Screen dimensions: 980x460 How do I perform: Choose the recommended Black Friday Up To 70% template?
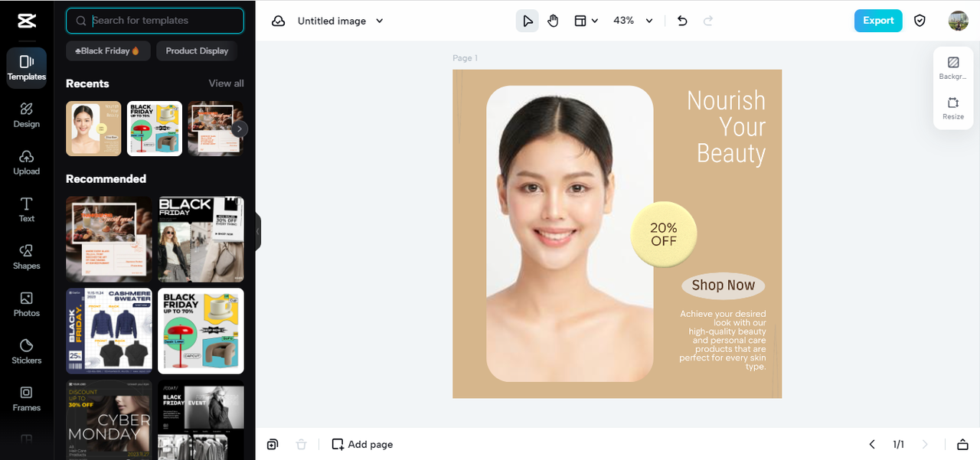click(201, 331)
